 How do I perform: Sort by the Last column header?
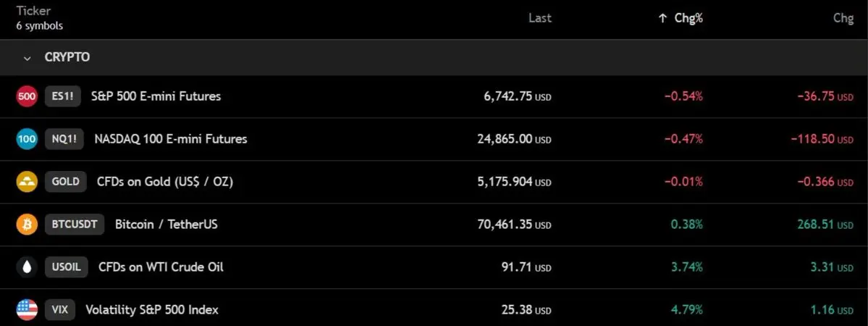tap(540, 18)
